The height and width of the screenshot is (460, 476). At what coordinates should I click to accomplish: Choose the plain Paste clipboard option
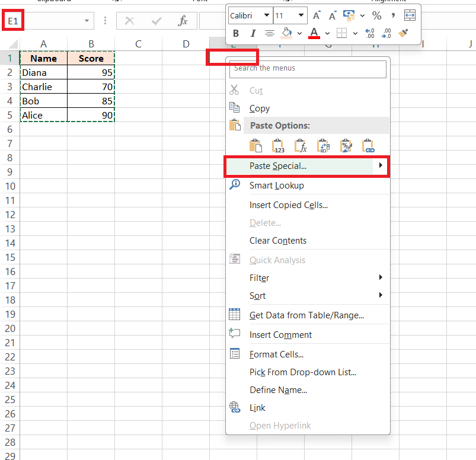point(255,146)
